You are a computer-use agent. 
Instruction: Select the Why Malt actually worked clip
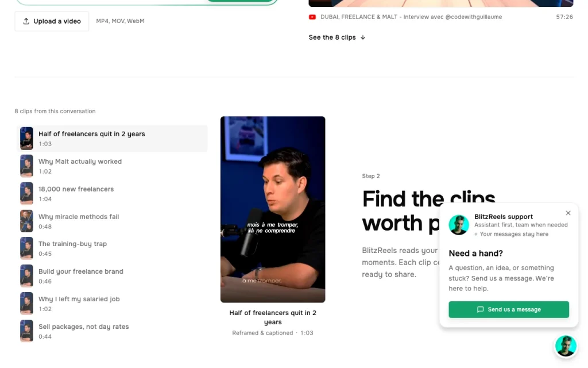[112, 166]
